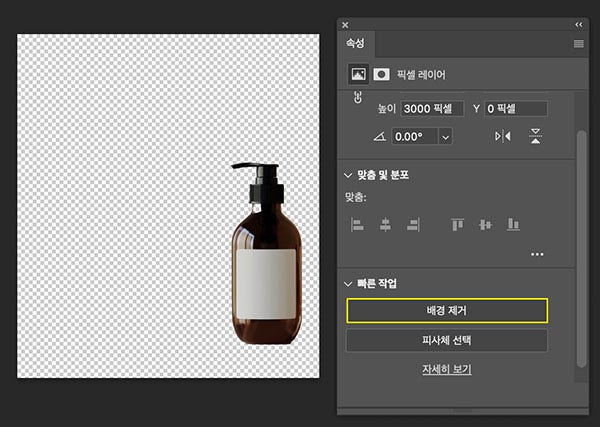600x427 pixels.
Task: Align left edges icon
Action: click(x=357, y=225)
